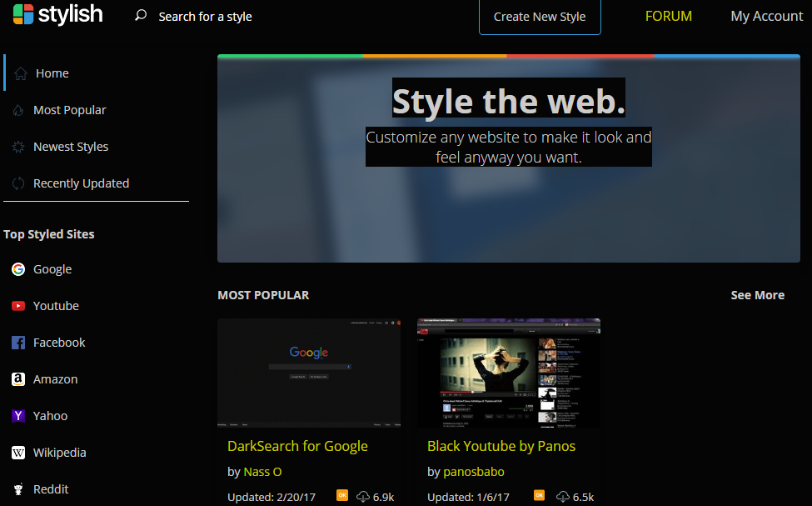Click the stylish wordmark text

pos(71,14)
